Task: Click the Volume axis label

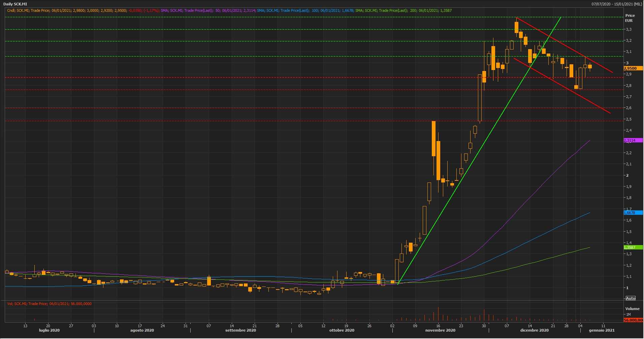Action: (x=632, y=309)
